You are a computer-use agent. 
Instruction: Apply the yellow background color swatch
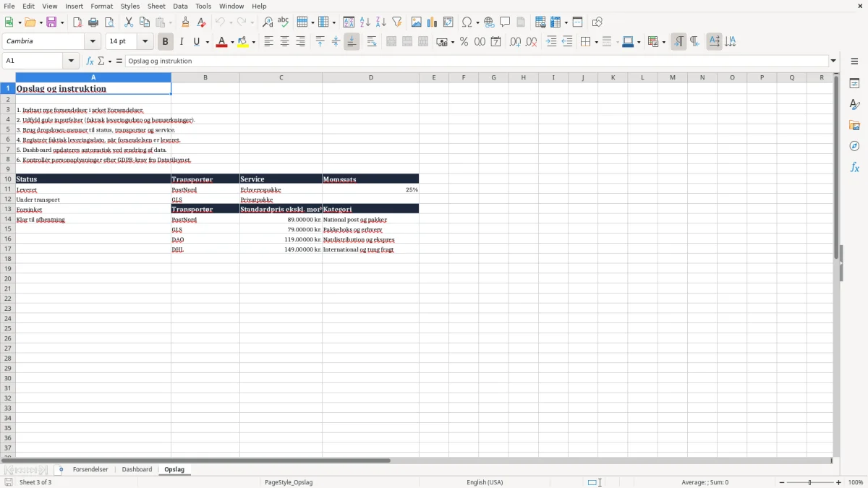tap(243, 42)
